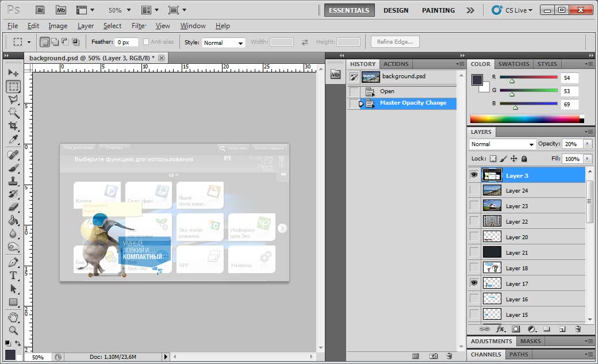Image resolution: width=598 pixels, height=364 pixels.
Task: Open the Layer menu
Action: pyautogui.click(x=86, y=26)
